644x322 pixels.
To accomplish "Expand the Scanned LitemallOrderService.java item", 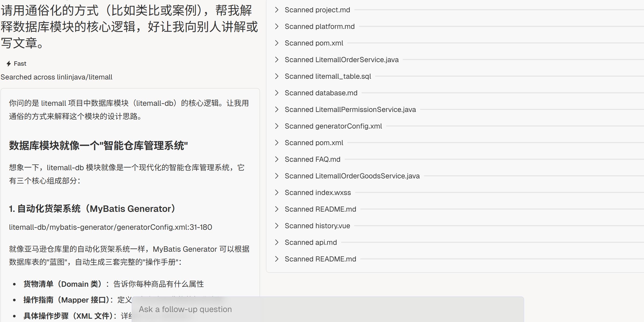I will (341, 60).
